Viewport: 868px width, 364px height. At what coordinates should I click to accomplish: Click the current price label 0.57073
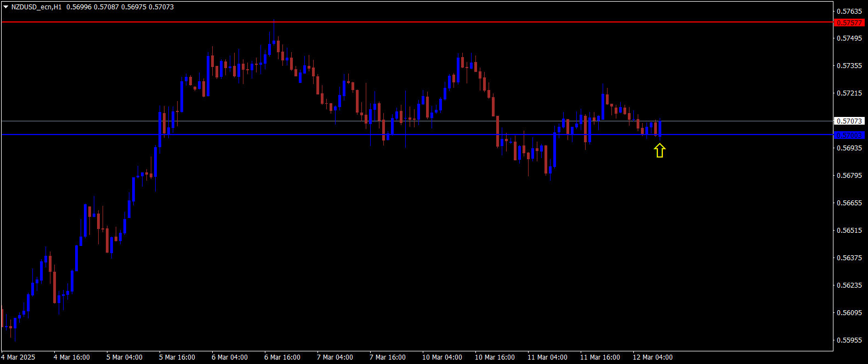click(x=849, y=121)
